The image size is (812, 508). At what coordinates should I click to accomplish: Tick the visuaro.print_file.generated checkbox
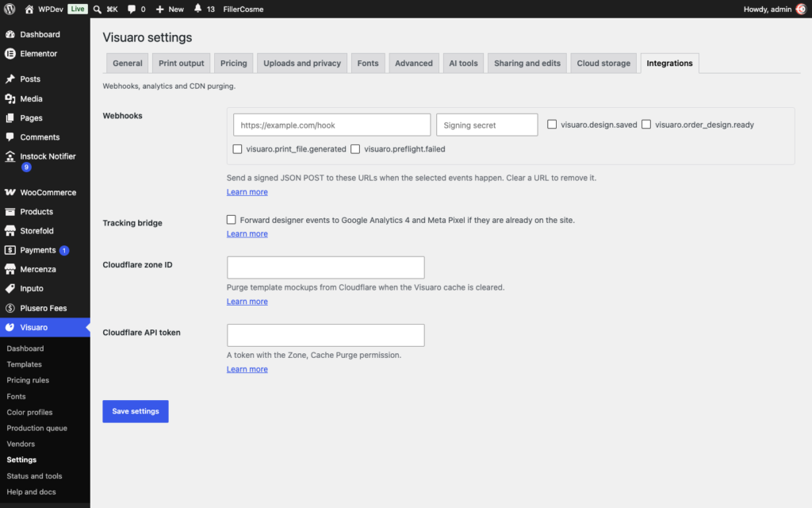coord(237,148)
